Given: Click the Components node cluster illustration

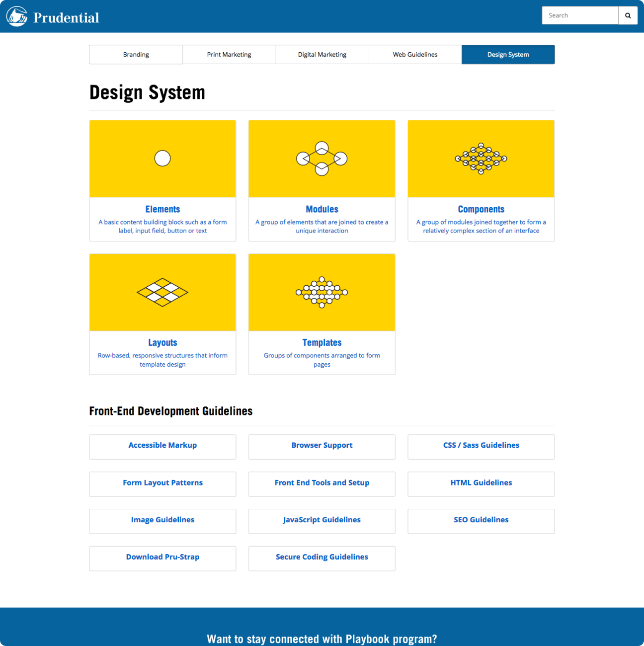Looking at the screenshot, I should [481, 159].
